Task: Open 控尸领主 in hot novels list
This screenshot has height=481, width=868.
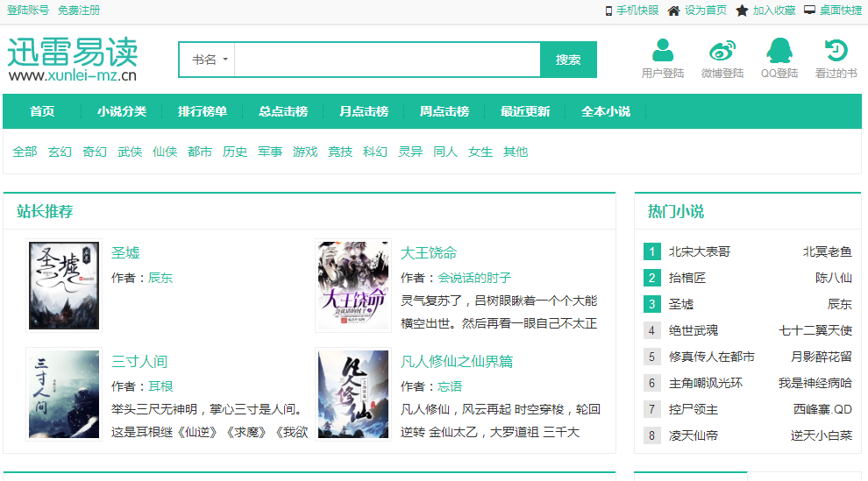Action: pyautogui.click(x=693, y=410)
